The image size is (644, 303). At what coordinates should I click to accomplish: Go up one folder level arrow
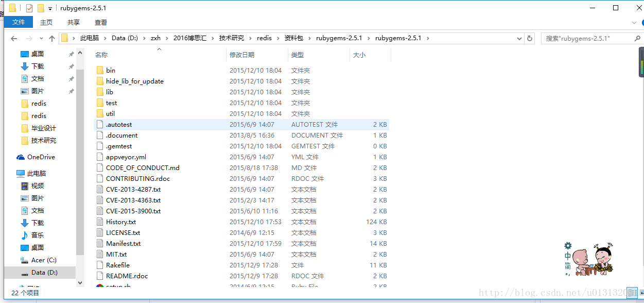coord(51,38)
